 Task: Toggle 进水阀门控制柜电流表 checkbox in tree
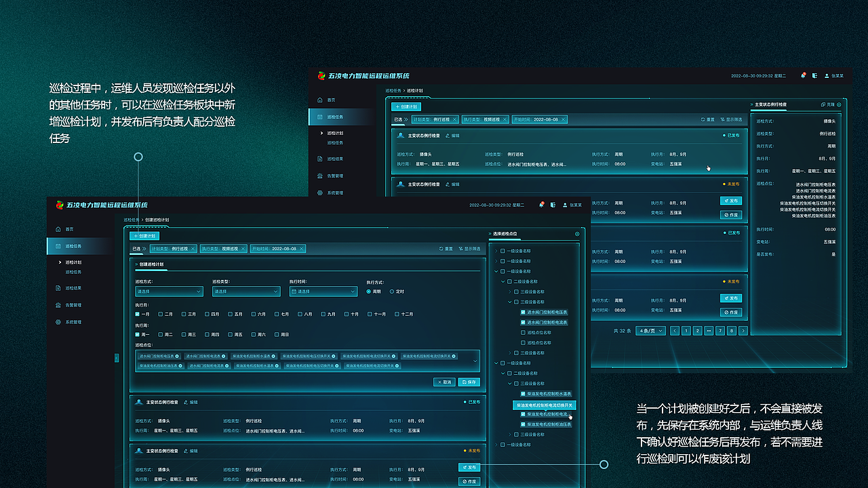click(x=523, y=323)
